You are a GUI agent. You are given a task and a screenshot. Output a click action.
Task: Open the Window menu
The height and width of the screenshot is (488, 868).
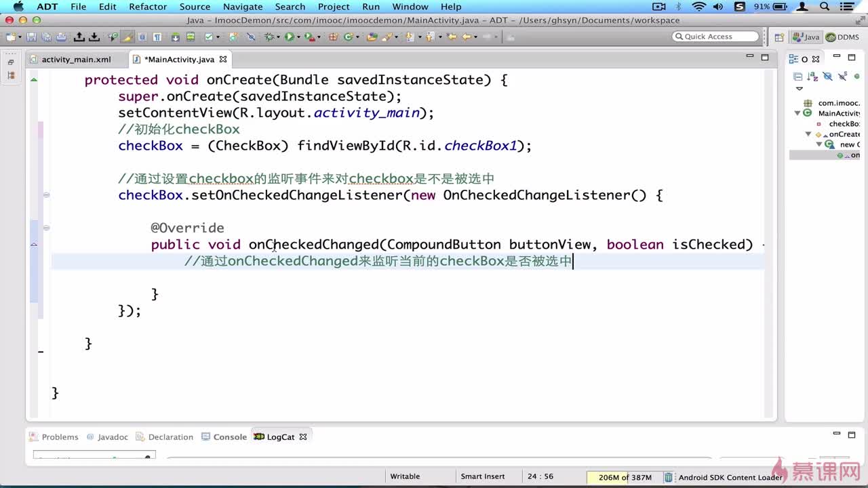(410, 7)
